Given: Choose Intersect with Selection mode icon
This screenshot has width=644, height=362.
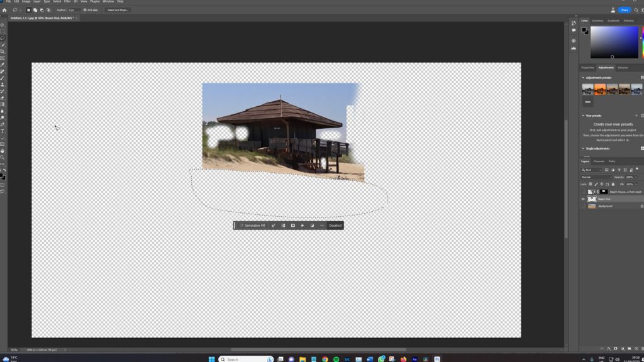Looking at the screenshot, I should 48,10.
